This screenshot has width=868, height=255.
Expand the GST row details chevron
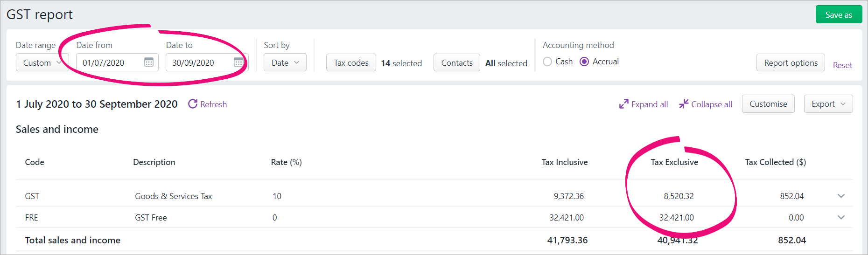(x=841, y=196)
